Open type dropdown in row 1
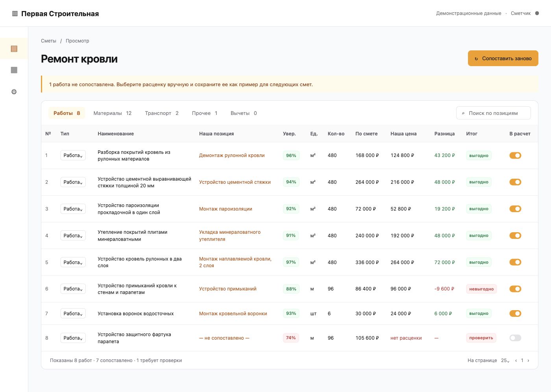 [x=73, y=155]
